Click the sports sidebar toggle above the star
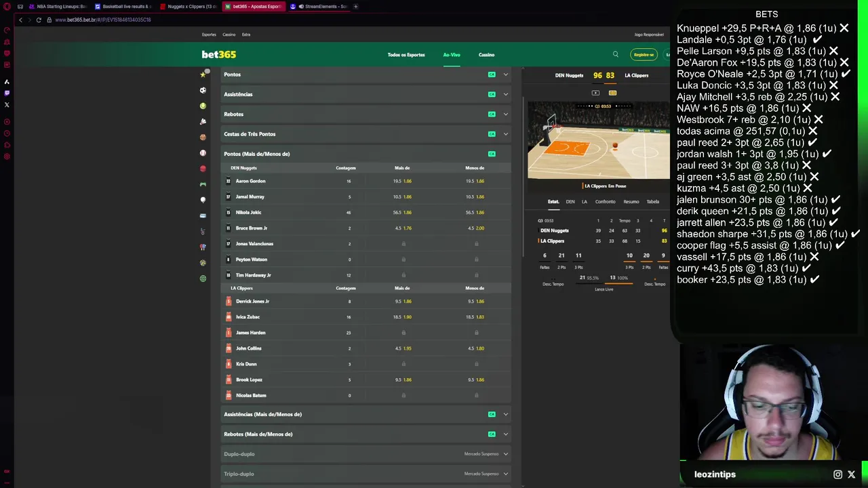The height and width of the screenshot is (488, 868). [x=207, y=71]
